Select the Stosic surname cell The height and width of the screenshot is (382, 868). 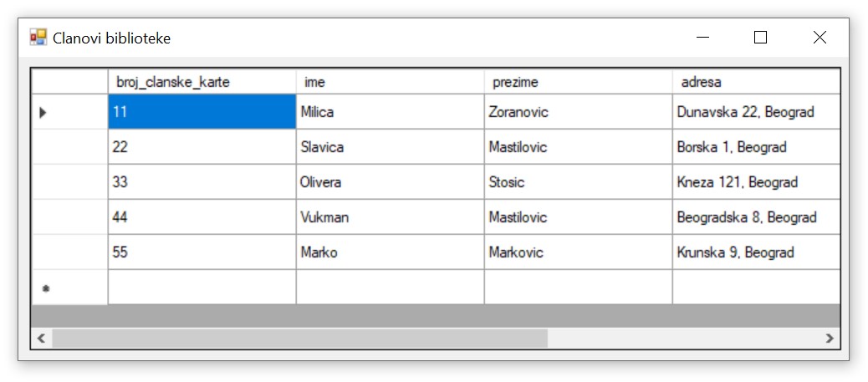point(578,182)
